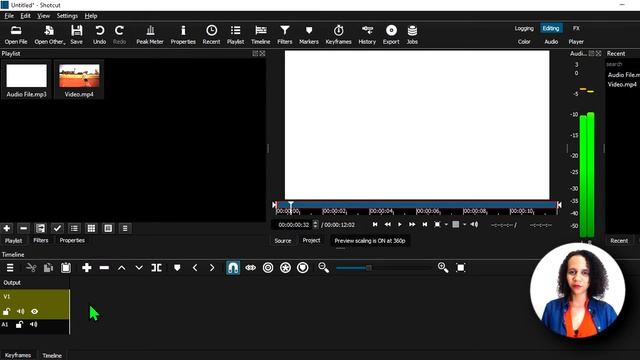640x360 pixels.
Task: Switch playlist to details view
Action: 74,228
